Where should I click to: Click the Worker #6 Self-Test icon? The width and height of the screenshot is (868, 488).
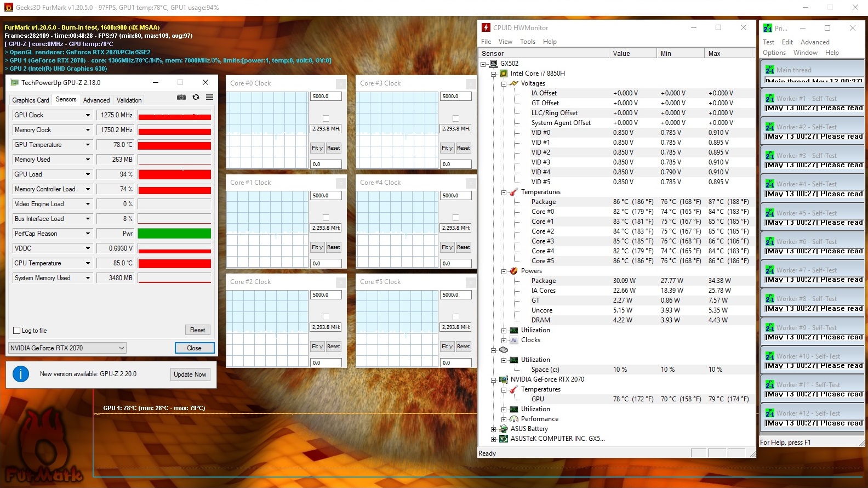pos(769,241)
